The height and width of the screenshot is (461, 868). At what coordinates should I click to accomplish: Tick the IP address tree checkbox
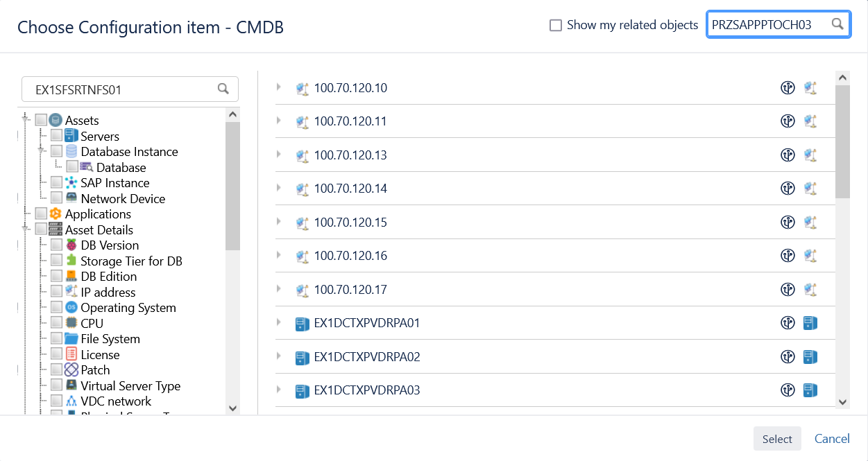pos(57,292)
